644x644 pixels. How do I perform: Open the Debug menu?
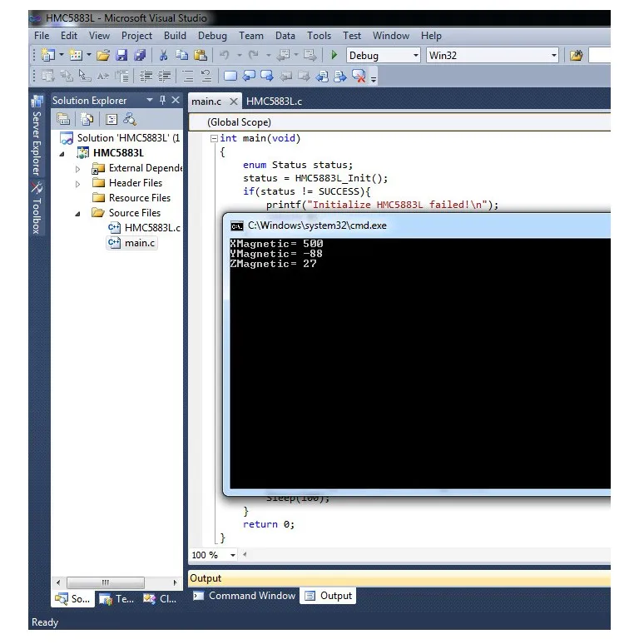tap(212, 36)
